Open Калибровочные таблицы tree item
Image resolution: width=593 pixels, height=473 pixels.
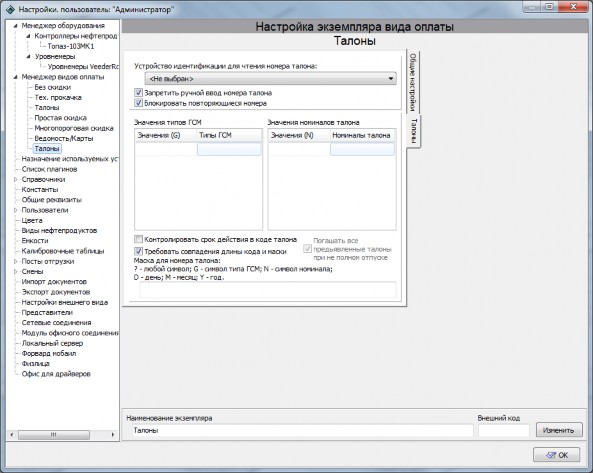point(63,251)
